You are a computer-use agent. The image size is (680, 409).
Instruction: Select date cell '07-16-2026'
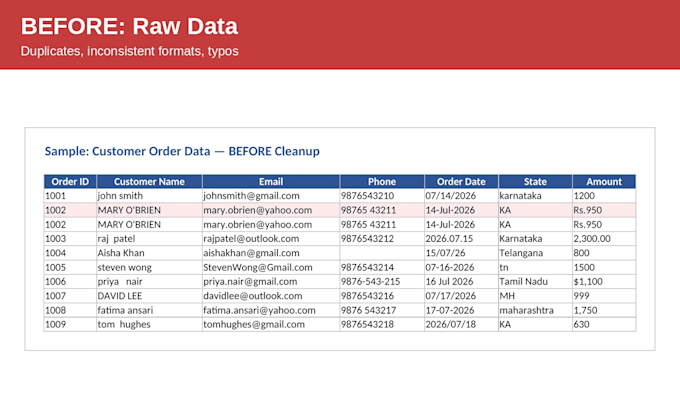click(x=461, y=267)
